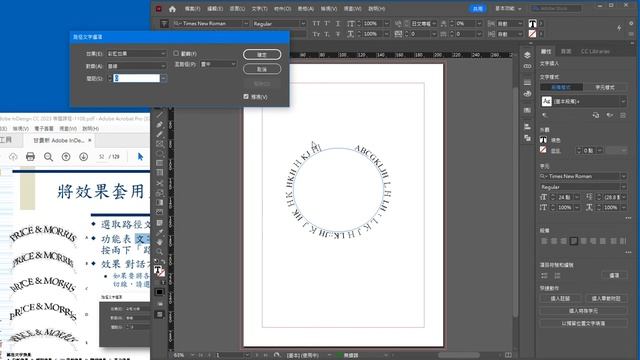This screenshot has width=640, height=360.
Task: Check the 翻轉(F) flip checkbox
Action: tap(176, 53)
